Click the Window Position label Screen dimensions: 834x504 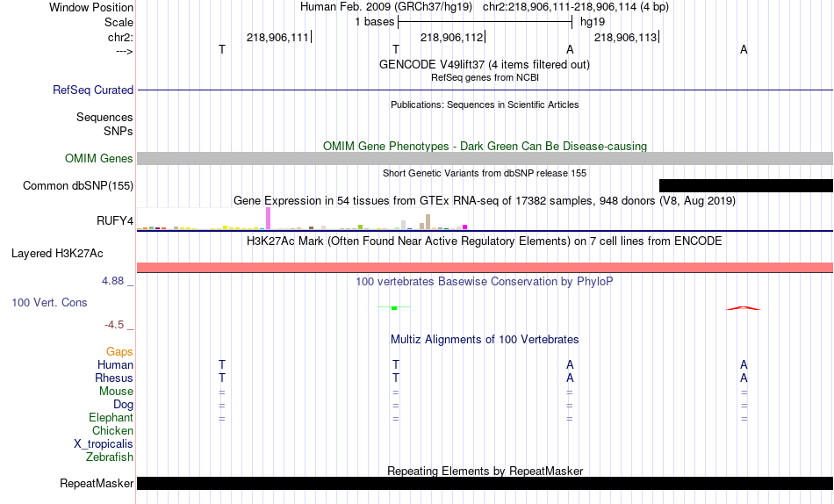pyautogui.click(x=91, y=7)
